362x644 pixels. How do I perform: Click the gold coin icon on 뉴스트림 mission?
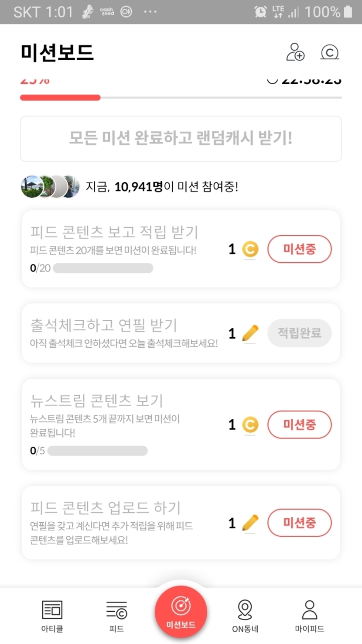point(250,425)
